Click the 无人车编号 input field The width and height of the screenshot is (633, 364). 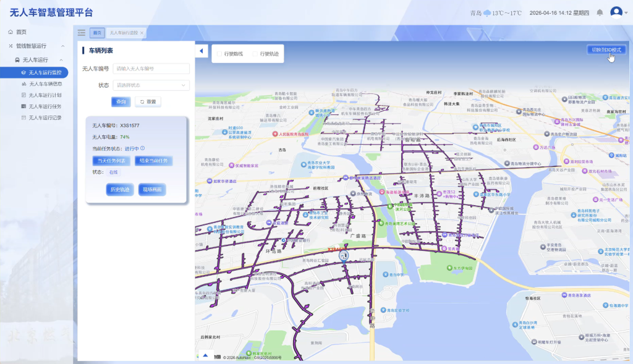click(x=151, y=69)
